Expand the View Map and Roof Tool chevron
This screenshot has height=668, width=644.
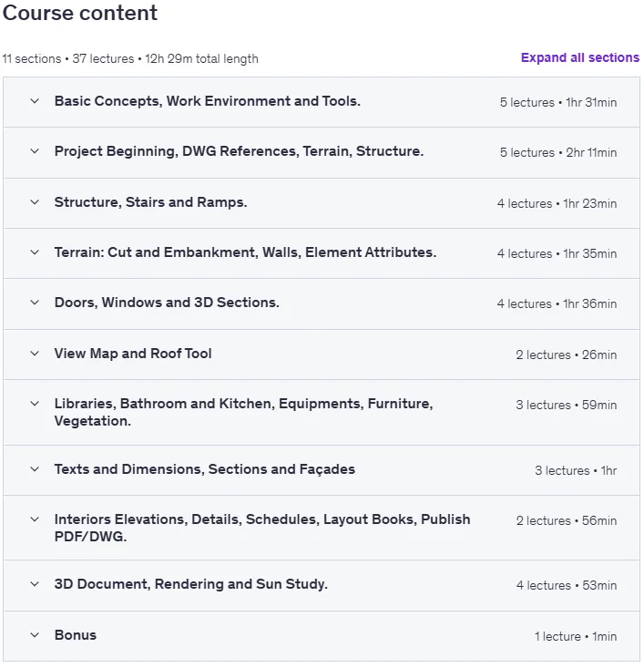pos(35,354)
